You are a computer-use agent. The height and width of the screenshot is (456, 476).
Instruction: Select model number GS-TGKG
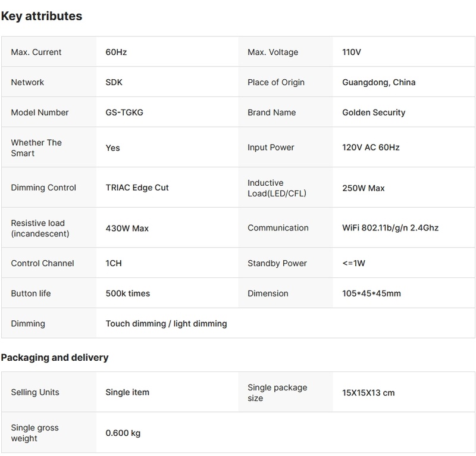[124, 113]
